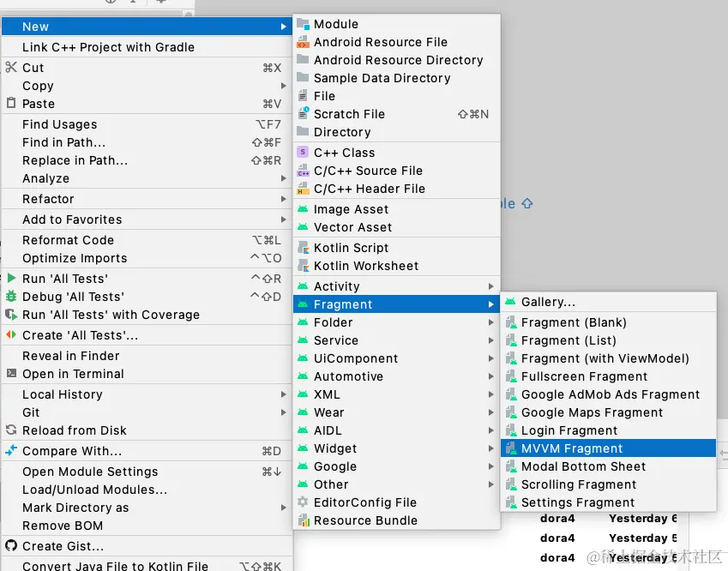Image resolution: width=728 pixels, height=571 pixels.
Task: Expand the Local History submenu
Action: [x=62, y=394]
